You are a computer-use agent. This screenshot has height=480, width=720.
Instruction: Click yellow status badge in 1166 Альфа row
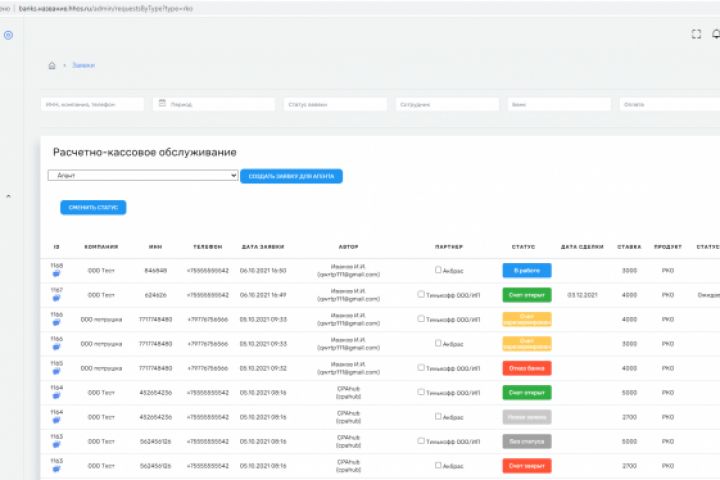527,344
